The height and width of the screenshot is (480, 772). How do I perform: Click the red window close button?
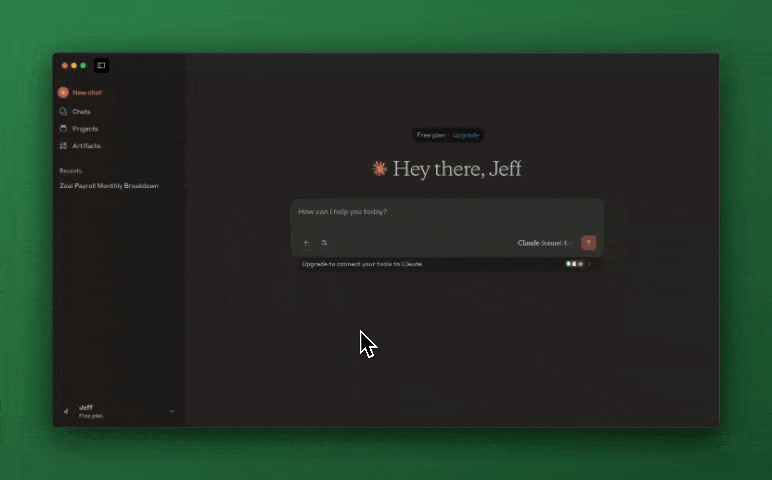click(64, 65)
